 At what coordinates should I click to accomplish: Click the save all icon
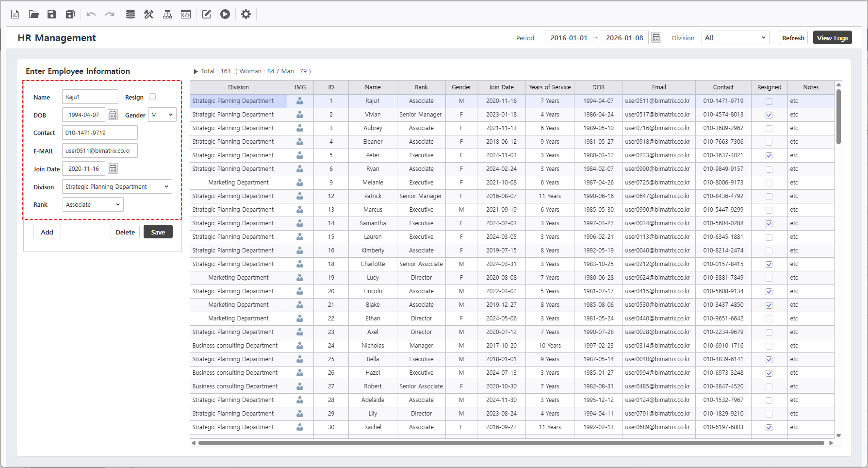point(70,14)
